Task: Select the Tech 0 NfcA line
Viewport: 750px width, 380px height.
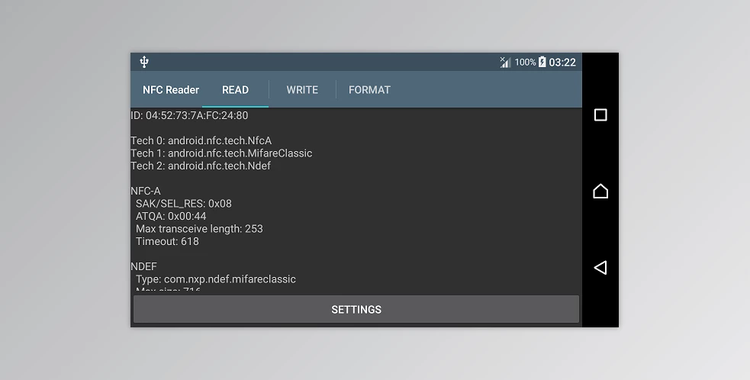Action: coord(201,141)
